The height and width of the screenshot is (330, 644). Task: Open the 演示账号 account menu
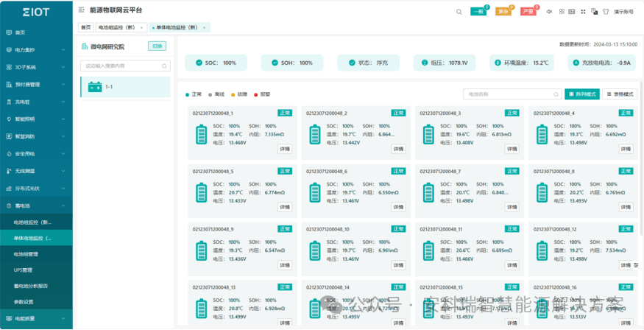click(x=623, y=12)
